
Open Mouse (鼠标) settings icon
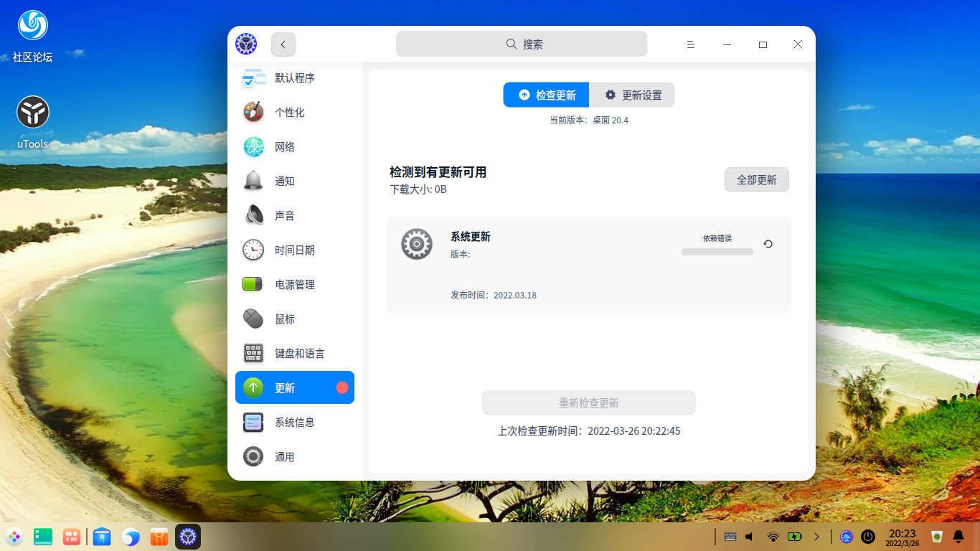pyautogui.click(x=253, y=319)
